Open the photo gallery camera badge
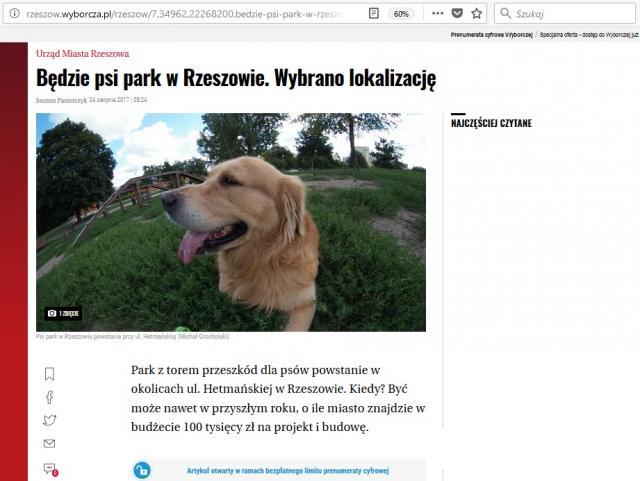This screenshot has height=481, width=640. tap(63, 314)
